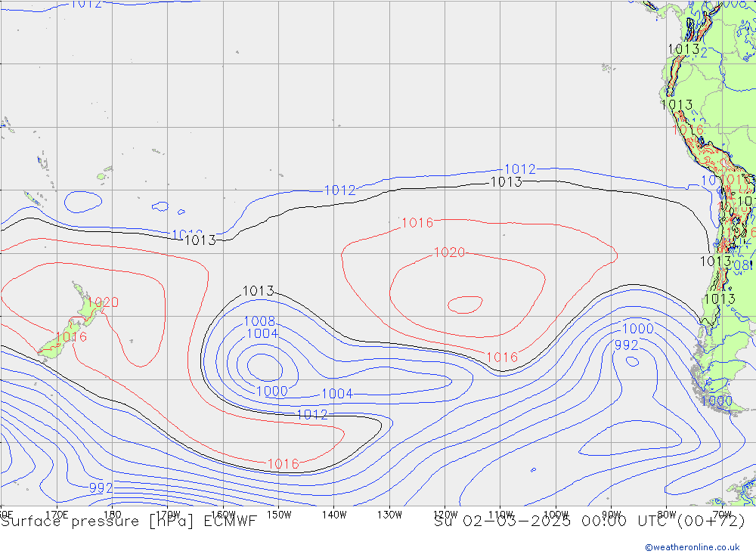Click the 1012 label near 140W
Viewport: 756px width, 554px height.
340,190
